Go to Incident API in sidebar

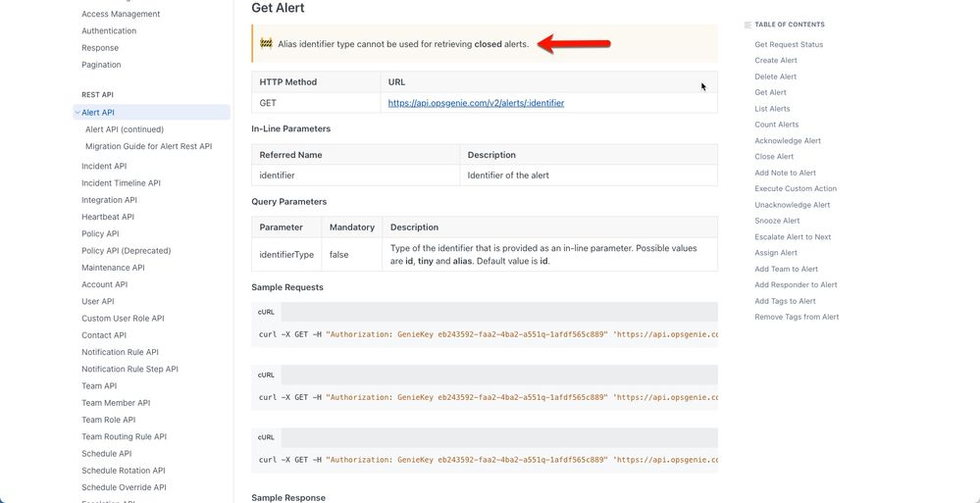104,167
